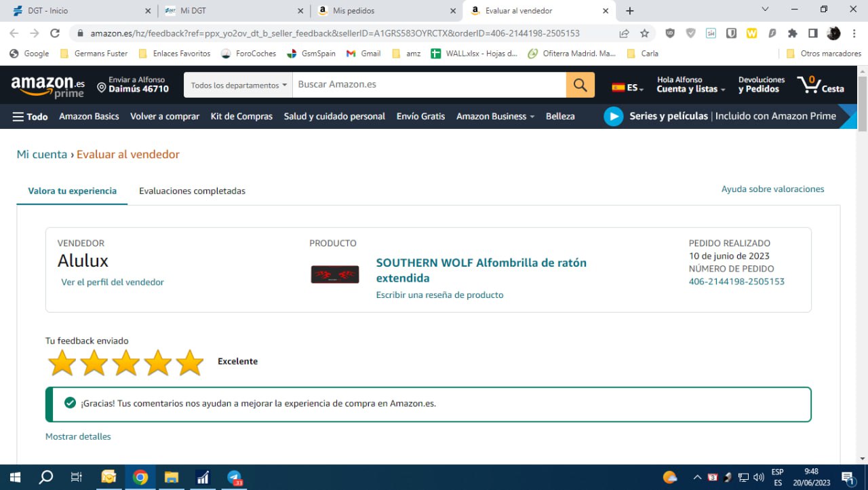Screen dimensions: 868x490
Task: Close the Mis pedidos tab
Action: click(452, 11)
